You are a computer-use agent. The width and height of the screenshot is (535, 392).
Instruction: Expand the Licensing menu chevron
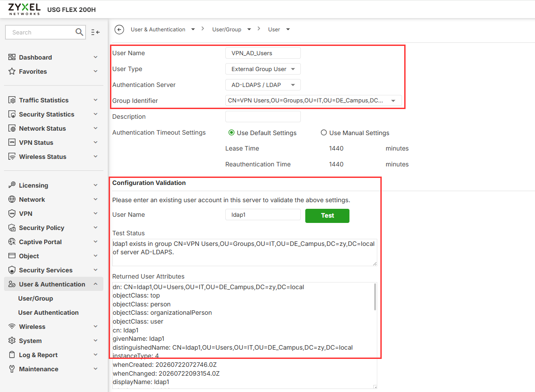coord(95,185)
